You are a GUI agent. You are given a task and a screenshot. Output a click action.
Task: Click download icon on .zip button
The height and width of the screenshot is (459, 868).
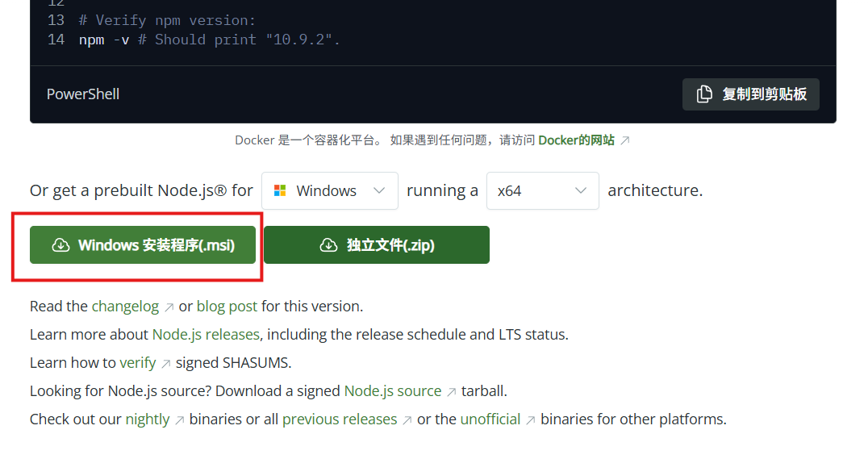point(328,245)
